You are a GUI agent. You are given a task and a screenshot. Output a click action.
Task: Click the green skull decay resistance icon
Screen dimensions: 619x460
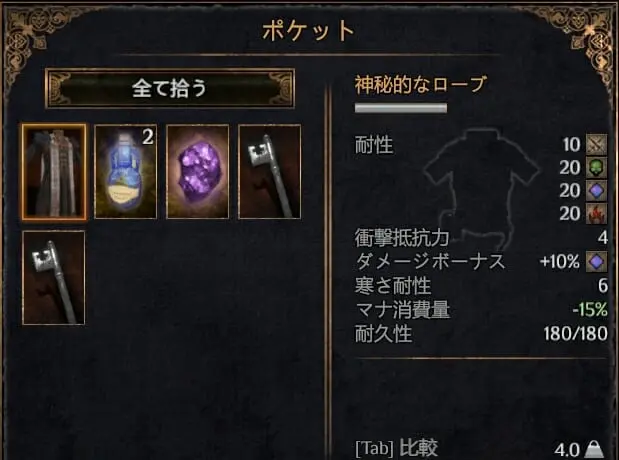[596, 167]
